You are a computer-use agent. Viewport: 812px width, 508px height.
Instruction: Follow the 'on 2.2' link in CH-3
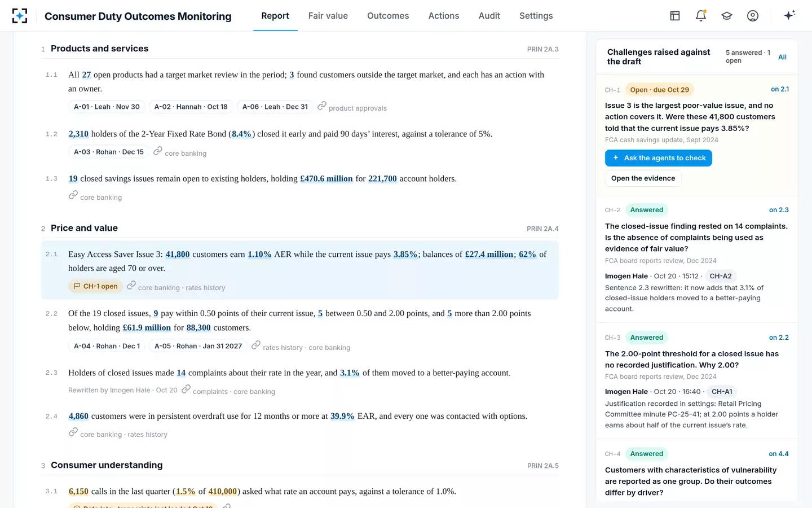point(779,338)
